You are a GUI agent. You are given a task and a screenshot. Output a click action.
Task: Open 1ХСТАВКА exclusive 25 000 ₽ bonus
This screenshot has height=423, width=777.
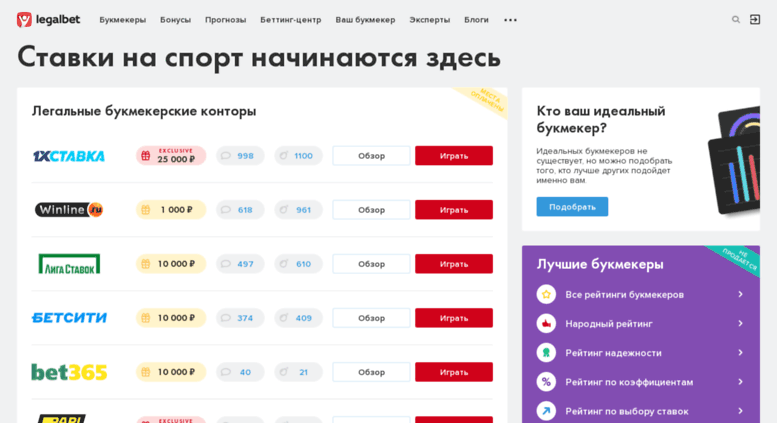pyautogui.click(x=171, y=156)
